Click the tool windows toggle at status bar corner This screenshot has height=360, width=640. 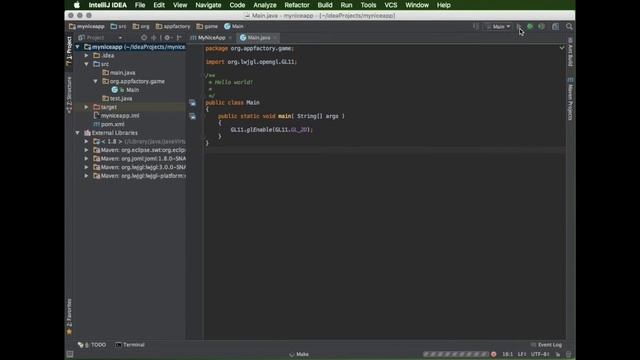pos(70,354)
